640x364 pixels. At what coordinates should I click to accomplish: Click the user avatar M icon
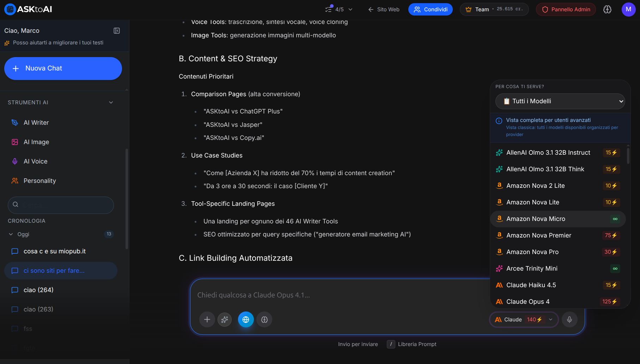(628, 10)
